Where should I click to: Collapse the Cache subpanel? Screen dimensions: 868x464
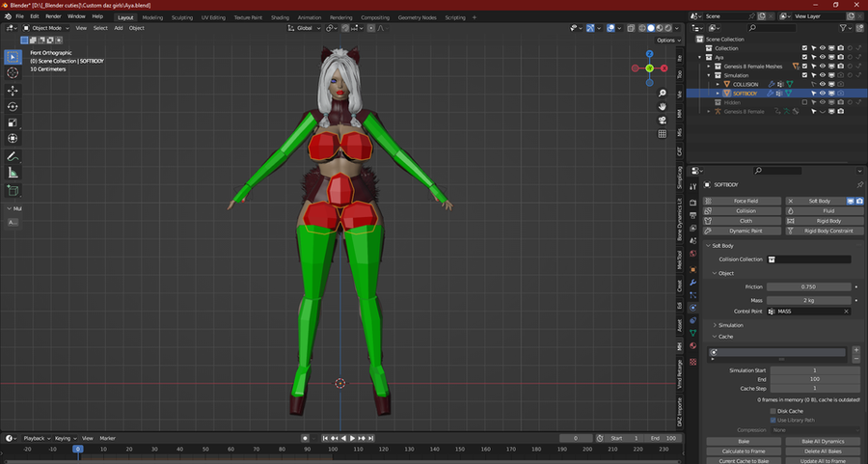coord(715,337)
